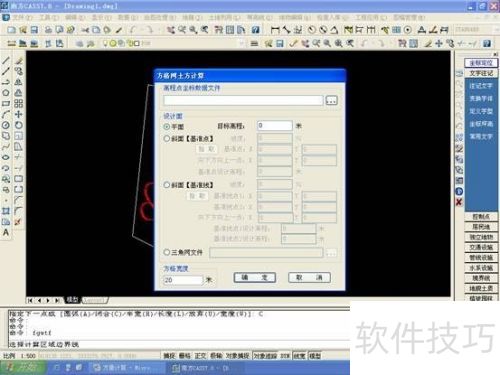Select the 三角网文件 radio option
Screen dimensions: 500x375
167,252
